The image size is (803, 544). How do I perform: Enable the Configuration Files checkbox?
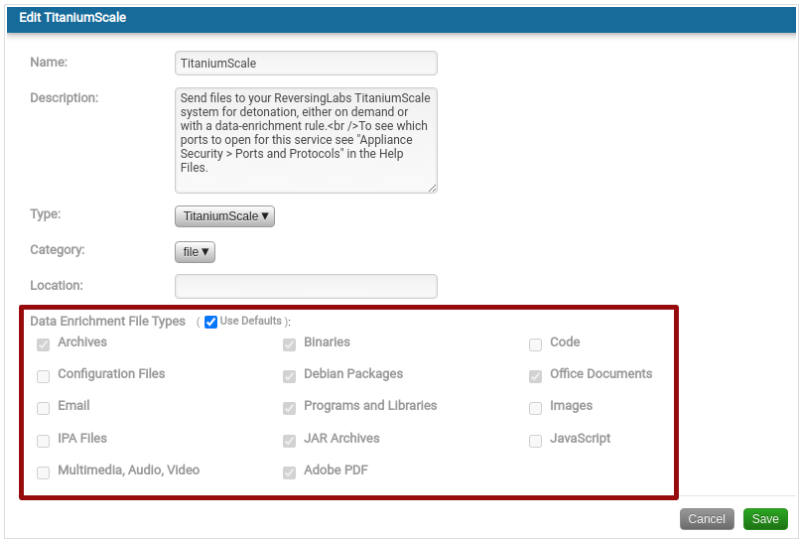pyautogui.click(x=43, y=376)
